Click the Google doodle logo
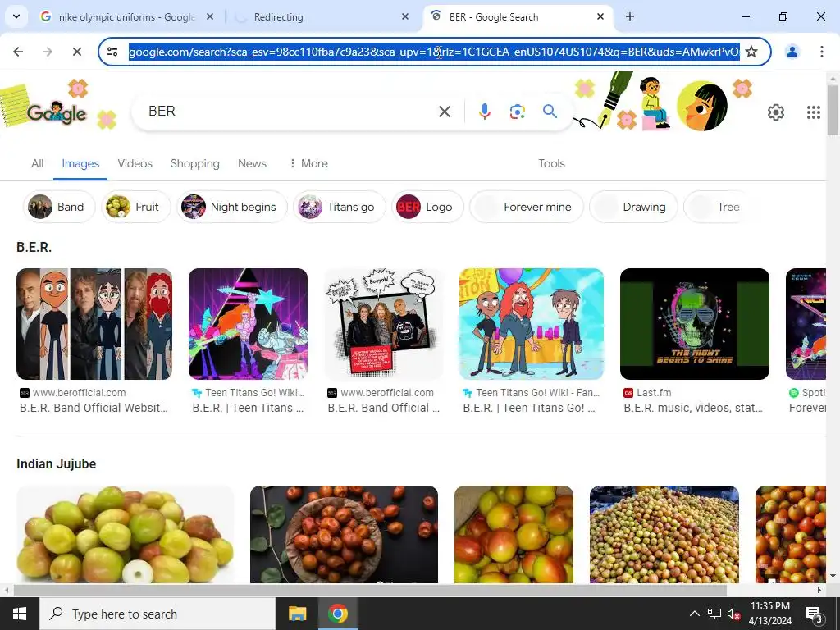The width and height of the screenshot is (840, 630). click(57, 112)
